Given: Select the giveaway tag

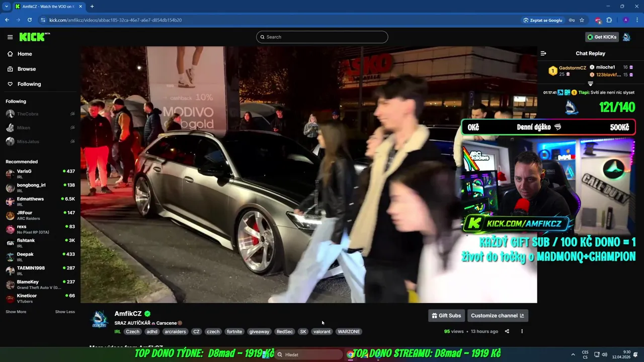Looking at the screenshot, I should pyautogui.click(x=259, y=332).
